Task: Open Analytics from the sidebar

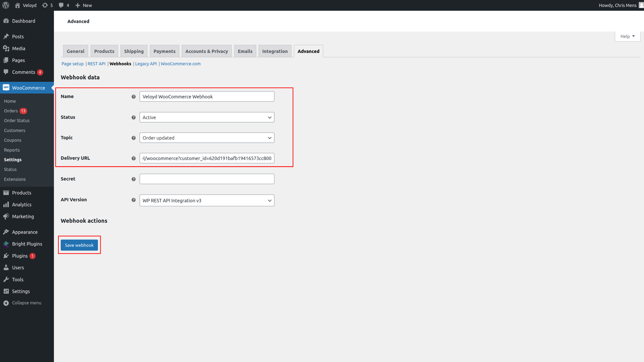Action: click(x=21, y=204)
